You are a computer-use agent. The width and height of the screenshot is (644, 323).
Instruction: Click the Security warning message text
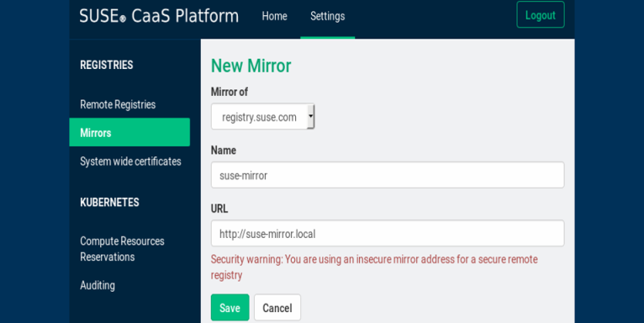pos(374,267)
